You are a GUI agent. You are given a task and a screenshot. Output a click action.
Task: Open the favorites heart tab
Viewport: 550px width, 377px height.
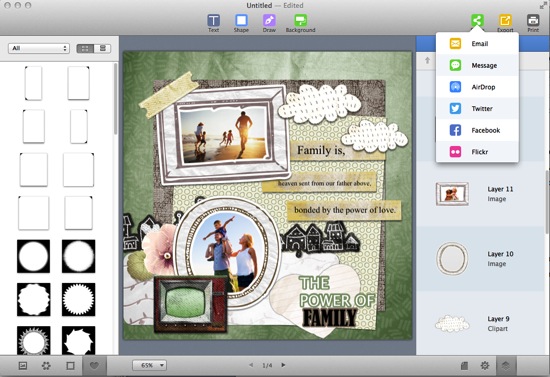(x=94, y=365)
